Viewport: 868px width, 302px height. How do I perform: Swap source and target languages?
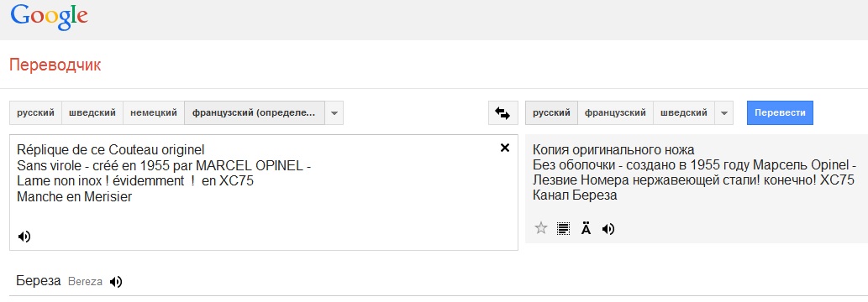click(x=502, y=113)
